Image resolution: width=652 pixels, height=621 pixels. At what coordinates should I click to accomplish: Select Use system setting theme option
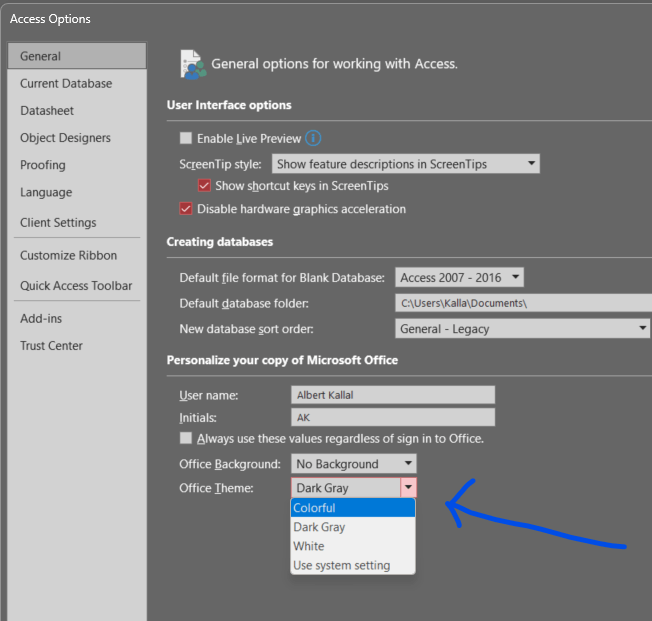(x=353, y=565)
